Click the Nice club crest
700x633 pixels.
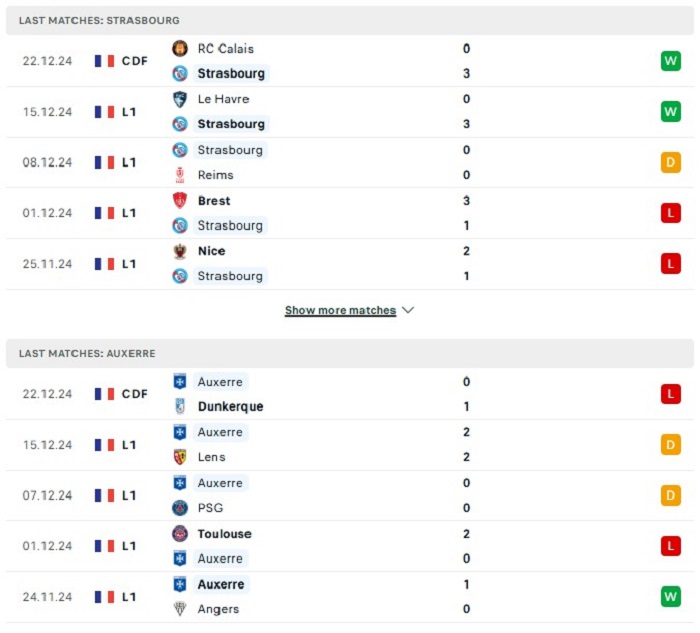coord(180,251)
